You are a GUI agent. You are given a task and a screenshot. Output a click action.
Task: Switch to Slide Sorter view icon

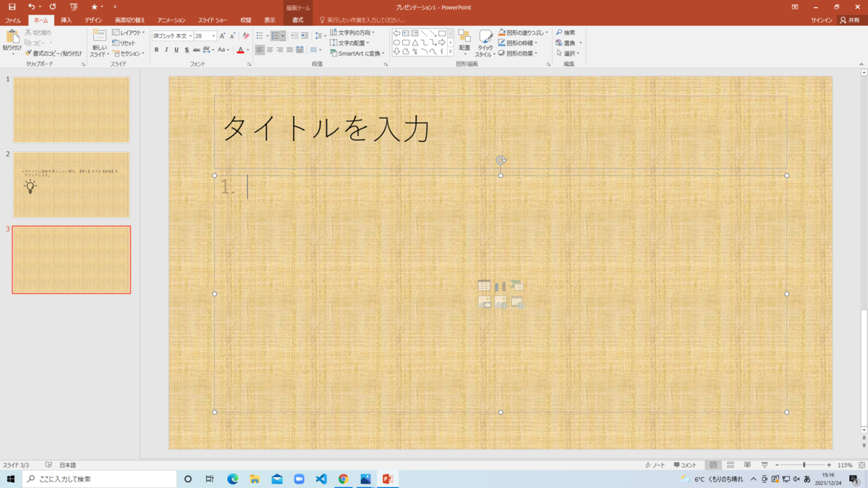point(731,465)
